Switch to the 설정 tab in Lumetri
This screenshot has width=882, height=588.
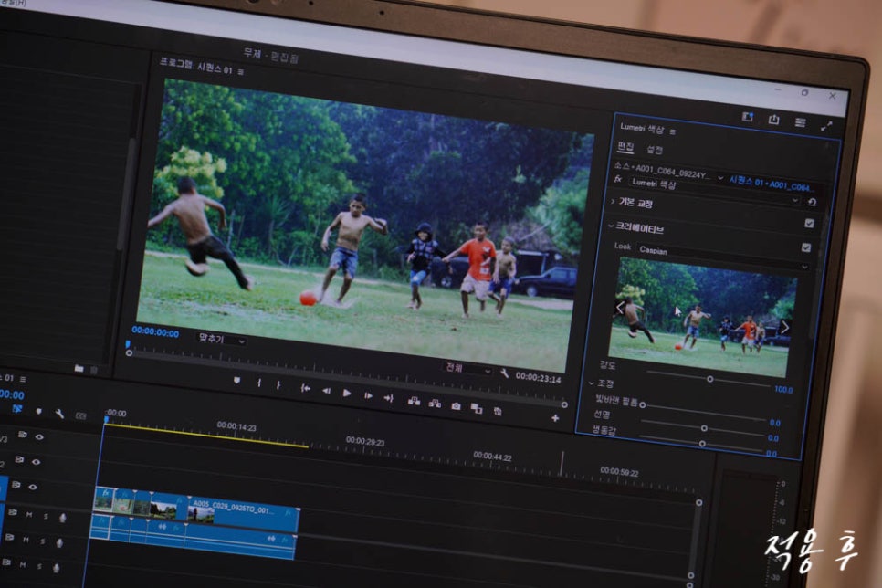[655, 150]
